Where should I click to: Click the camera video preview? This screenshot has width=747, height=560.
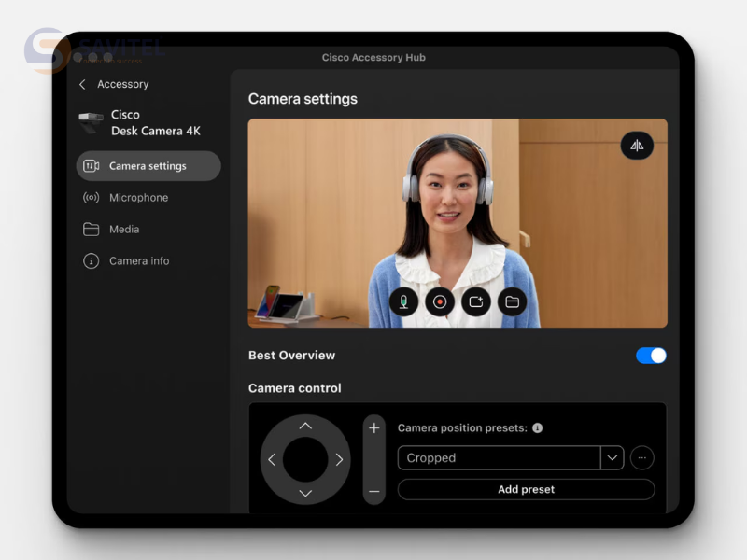coord(458,223)
